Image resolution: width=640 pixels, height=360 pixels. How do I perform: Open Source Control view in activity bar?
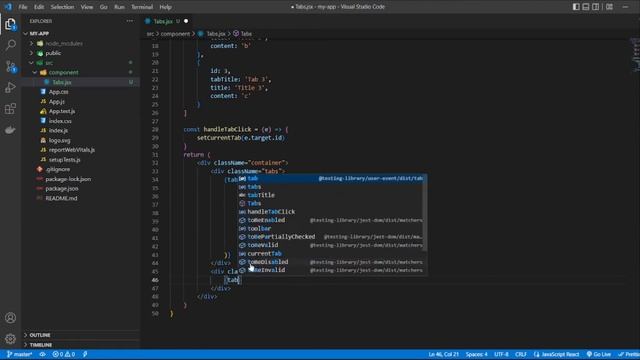[x=11, y=67]
